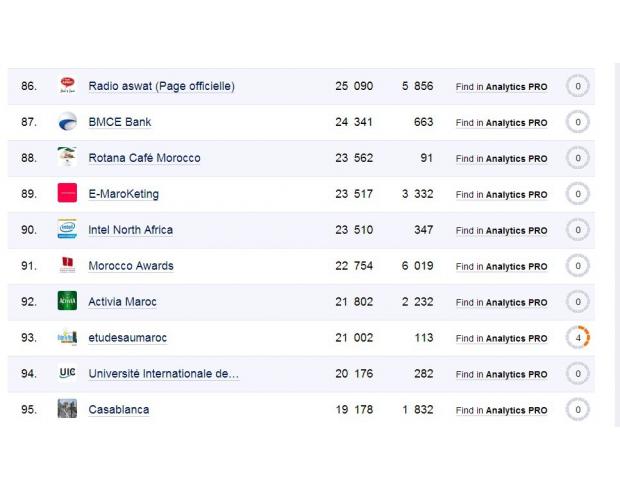
Task: Click the score circle for Morocco Awards
Action: click(578, 266)
